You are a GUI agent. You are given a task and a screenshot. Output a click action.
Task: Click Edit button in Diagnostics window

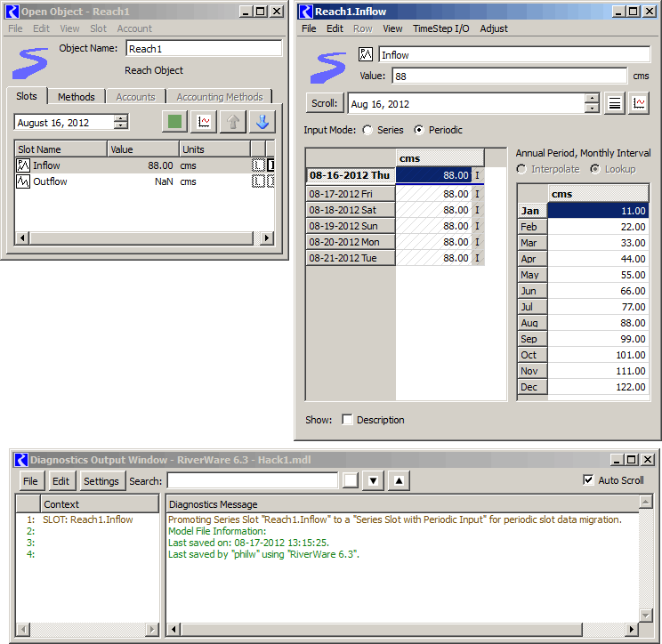click(x=61, y=480)
